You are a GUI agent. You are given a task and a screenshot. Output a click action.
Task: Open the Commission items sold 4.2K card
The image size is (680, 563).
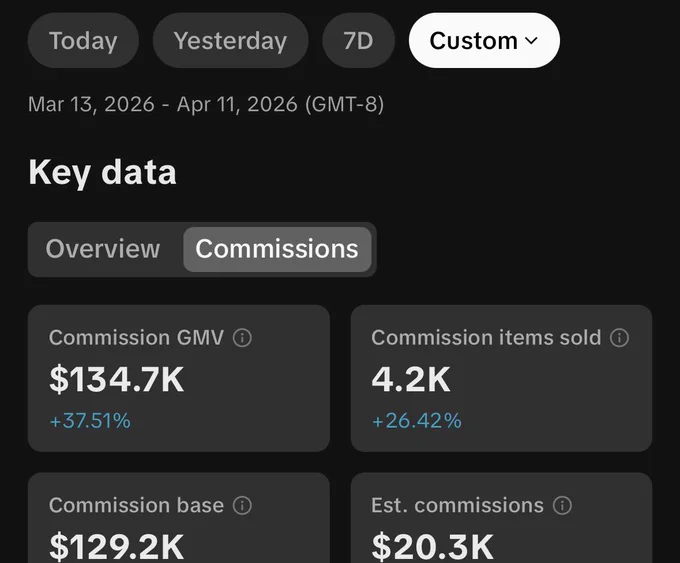tap(501, 378)
